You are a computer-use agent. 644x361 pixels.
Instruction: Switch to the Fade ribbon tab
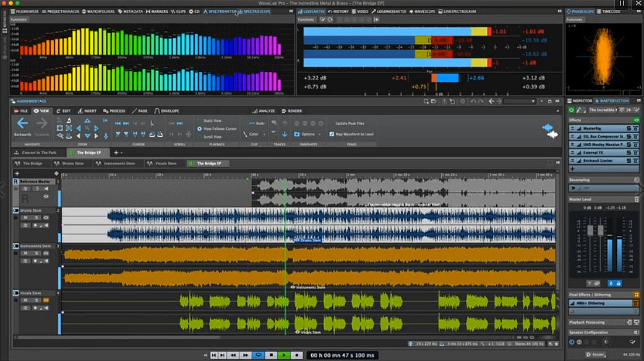[140, 111]
